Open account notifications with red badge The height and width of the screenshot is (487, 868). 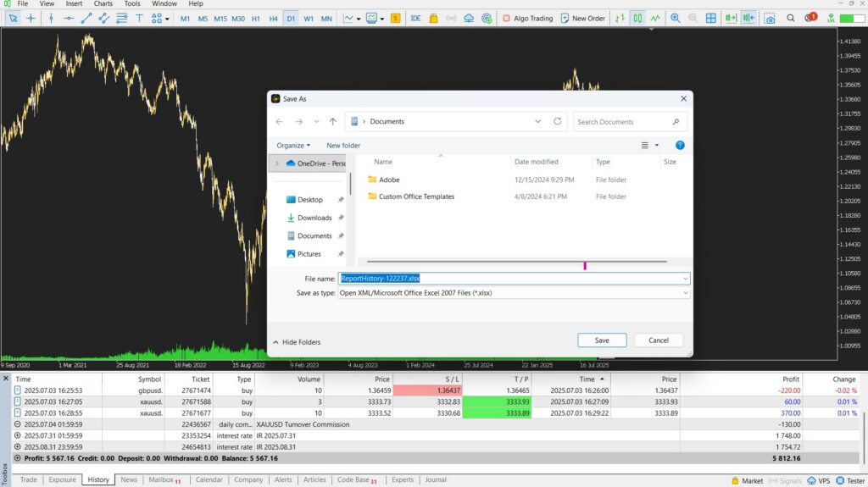pyautogui.click(x=811, y=18)
